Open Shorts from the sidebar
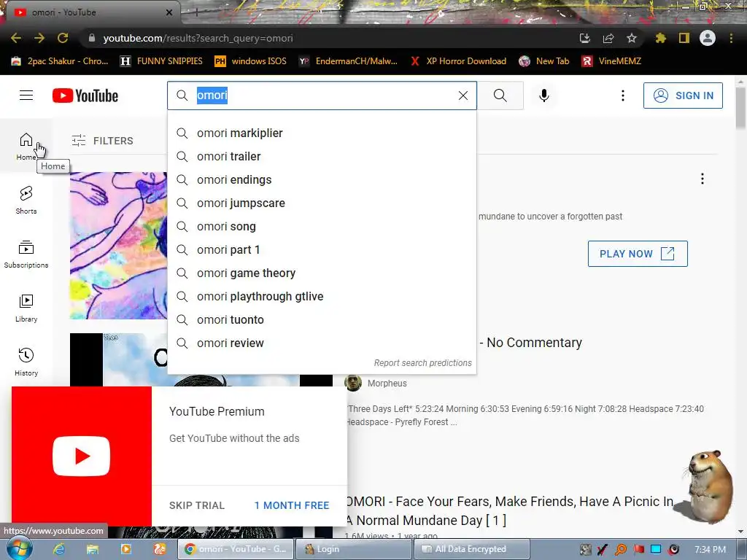Screen dimensions: 747x560 pyautogui.click(x=26, y=200)
